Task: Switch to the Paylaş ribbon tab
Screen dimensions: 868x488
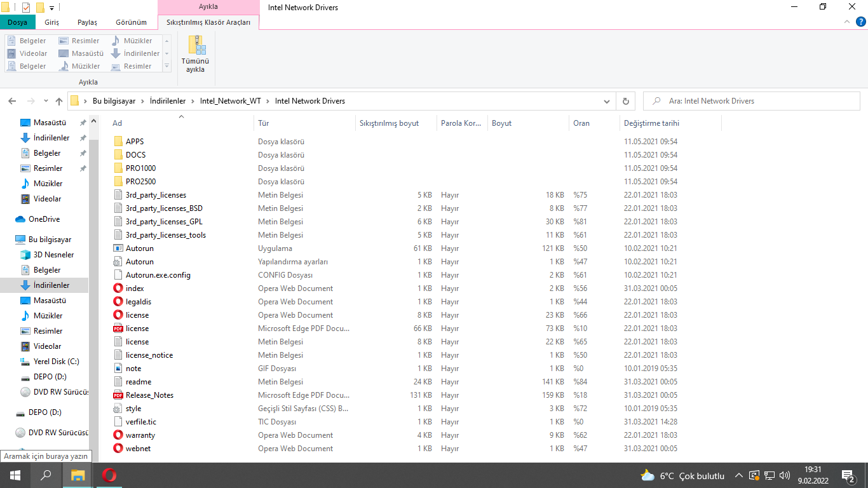Action: [x=88, y=22]
